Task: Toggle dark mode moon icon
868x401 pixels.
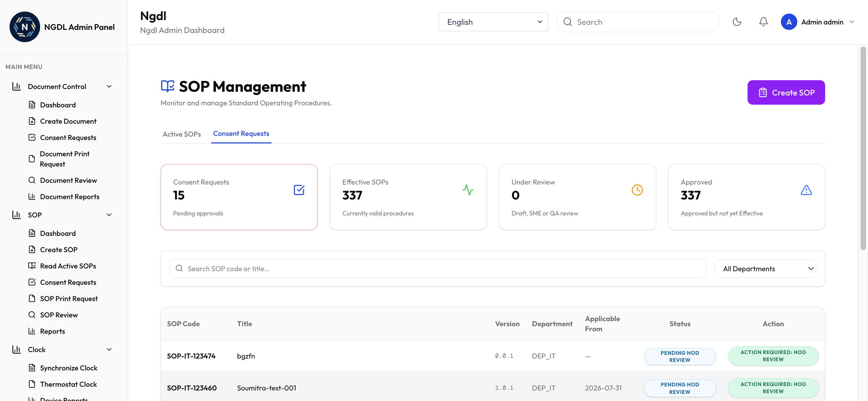Action: click(x=737, y=22)
